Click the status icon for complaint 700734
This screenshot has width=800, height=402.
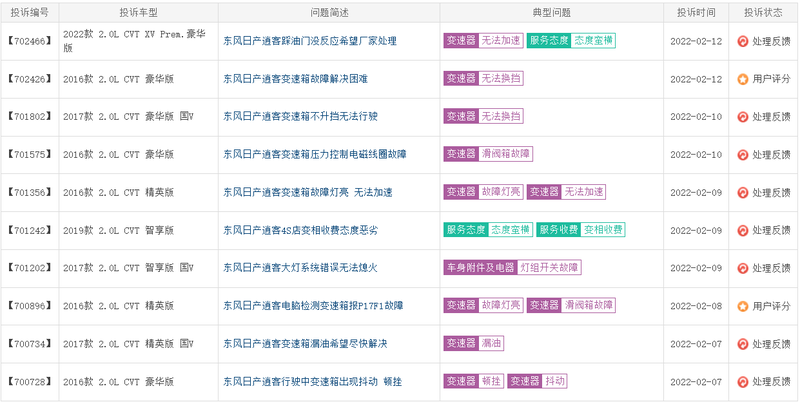[743, 344]
